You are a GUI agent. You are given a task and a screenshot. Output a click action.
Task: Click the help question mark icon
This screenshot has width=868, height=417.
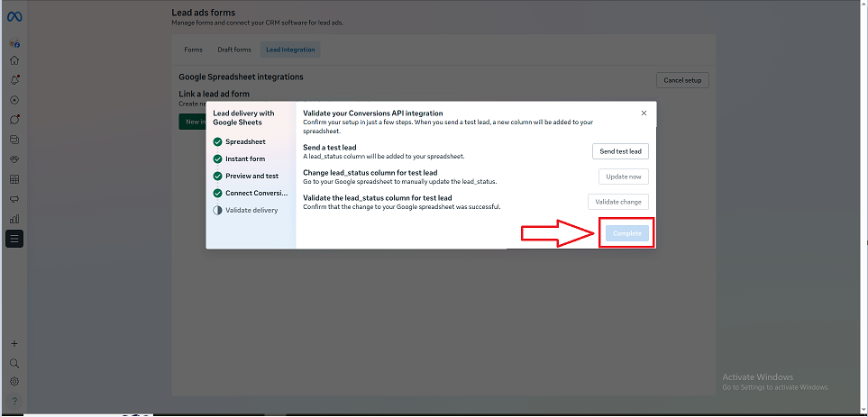[x=14, y=401]
